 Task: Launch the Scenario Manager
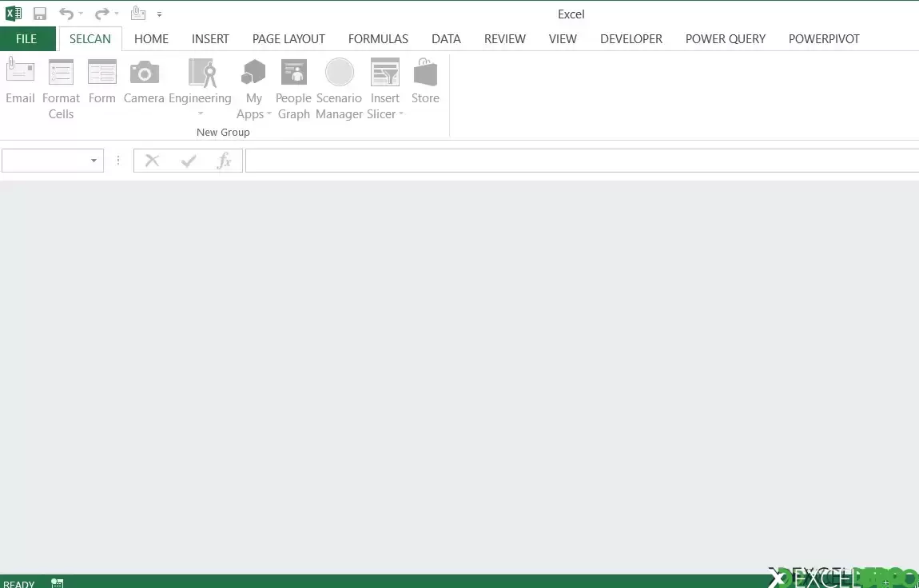339,89
